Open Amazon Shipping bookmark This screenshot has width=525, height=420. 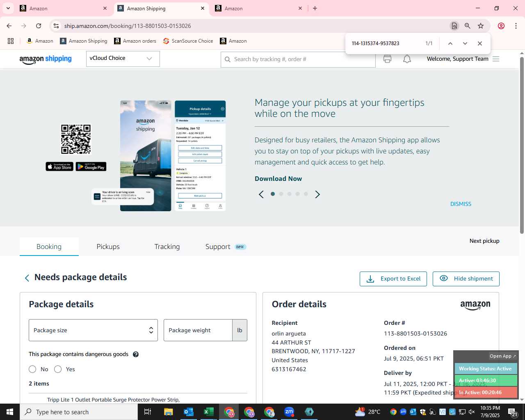click(x=83, y=41)
